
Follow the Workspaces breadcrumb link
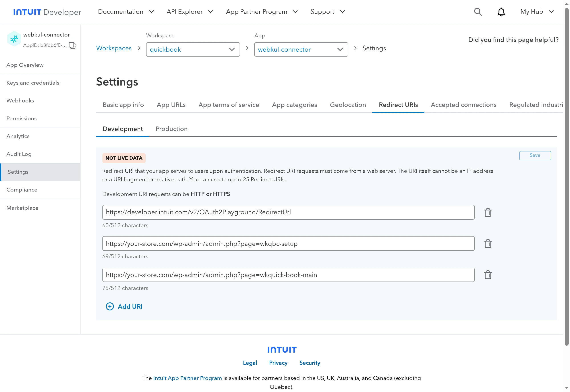click(x=114, y=48)
